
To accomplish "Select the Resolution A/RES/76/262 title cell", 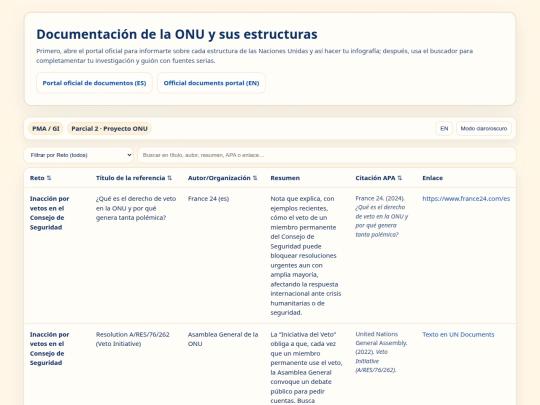I will [x=133, y=339].
